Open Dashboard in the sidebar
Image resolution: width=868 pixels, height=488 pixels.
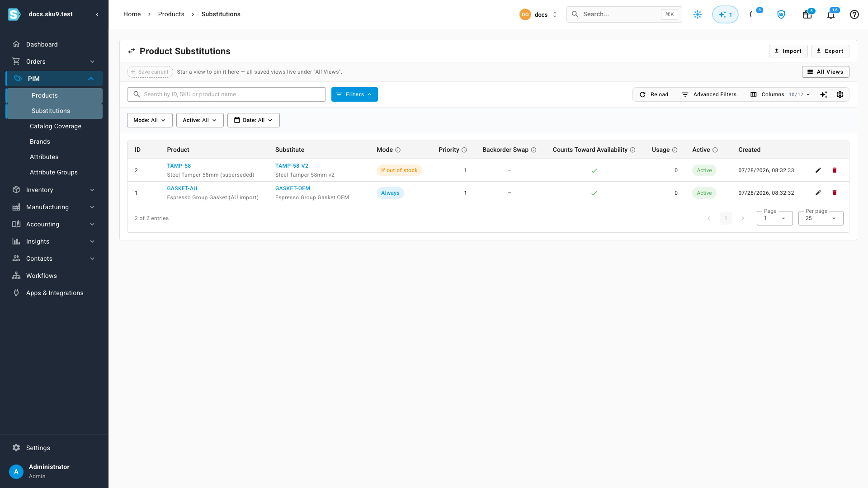click(54, 44)
